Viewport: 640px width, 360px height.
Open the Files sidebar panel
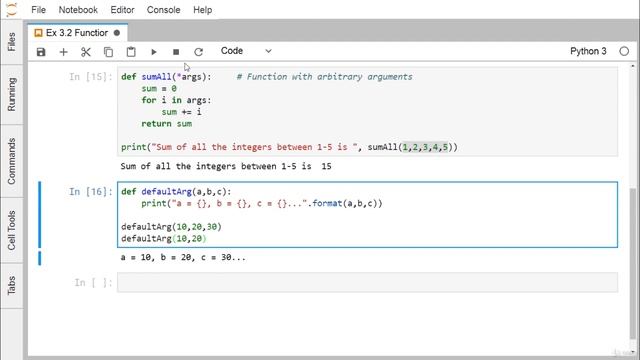[11, 42]
